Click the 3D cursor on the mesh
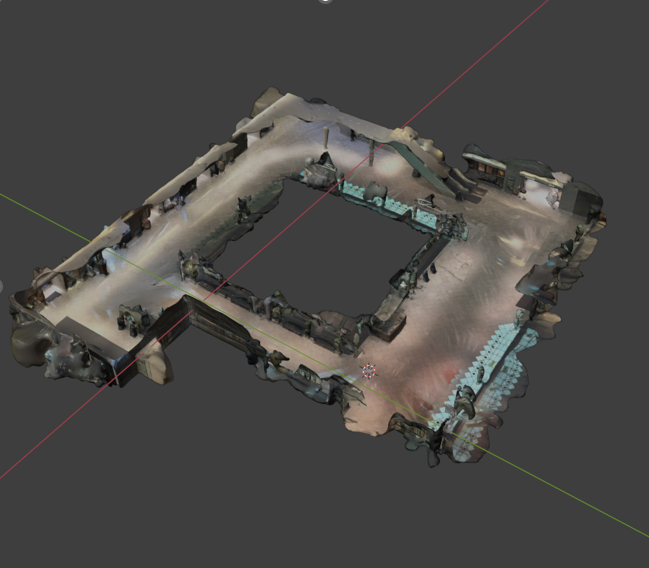Screen dimensions: 649x568 click(x=369, y=371)
